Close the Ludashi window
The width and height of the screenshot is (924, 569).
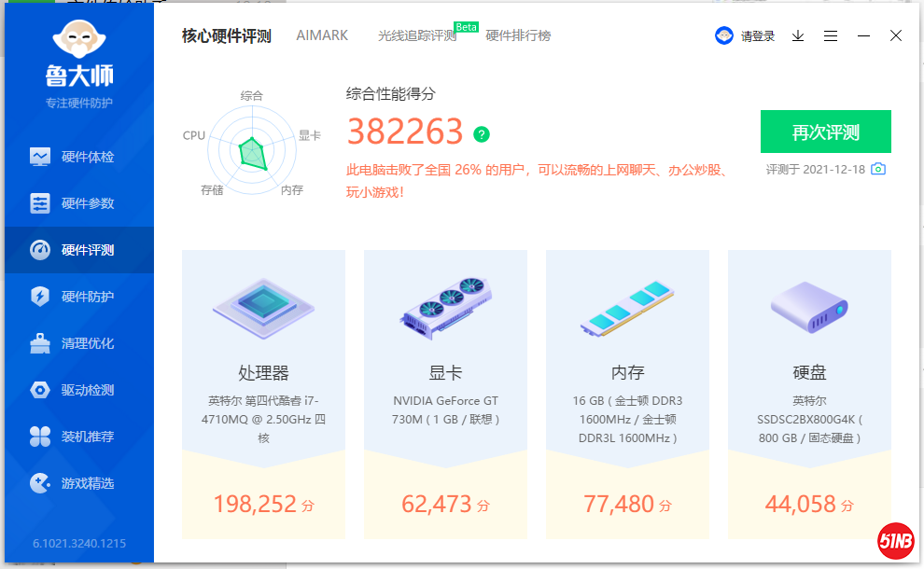point(896,36)
